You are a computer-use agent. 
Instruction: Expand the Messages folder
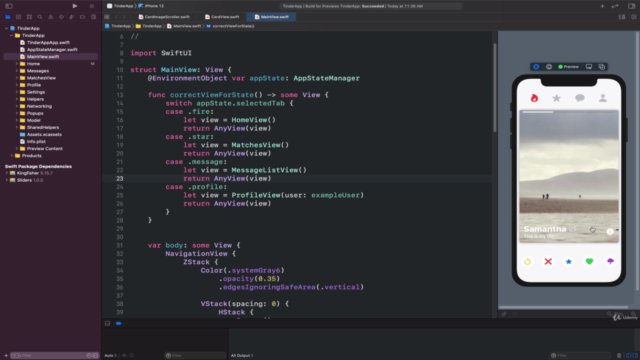[x=16, y=71]
